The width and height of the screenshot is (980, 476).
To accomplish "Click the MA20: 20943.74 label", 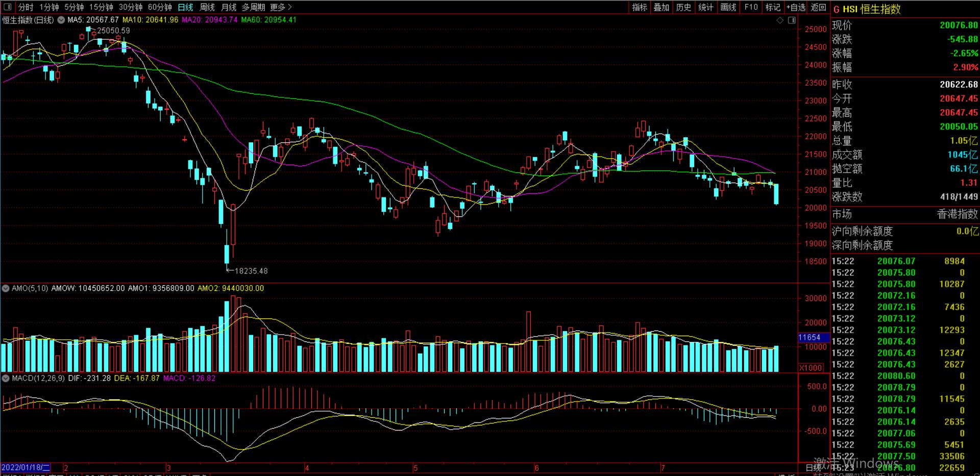I will click(x=210, y=20).
